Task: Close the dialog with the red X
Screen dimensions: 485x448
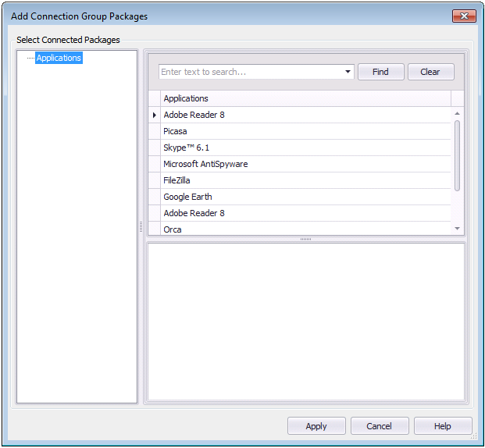Action: tap(464, 16)
